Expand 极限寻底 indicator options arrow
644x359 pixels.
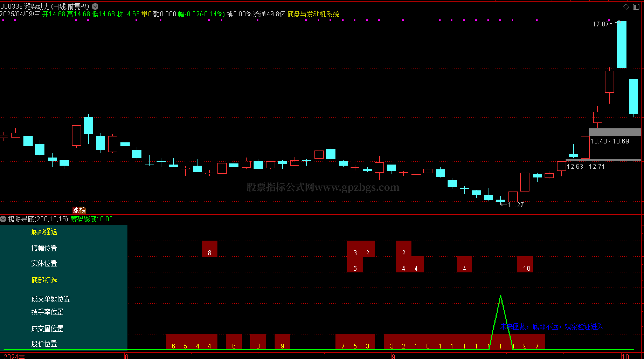(3, 219)
